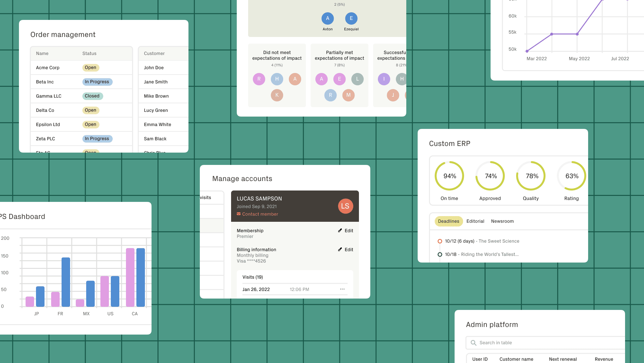
Task: Click the 94% On time progress ring
Action: [449, 176]
